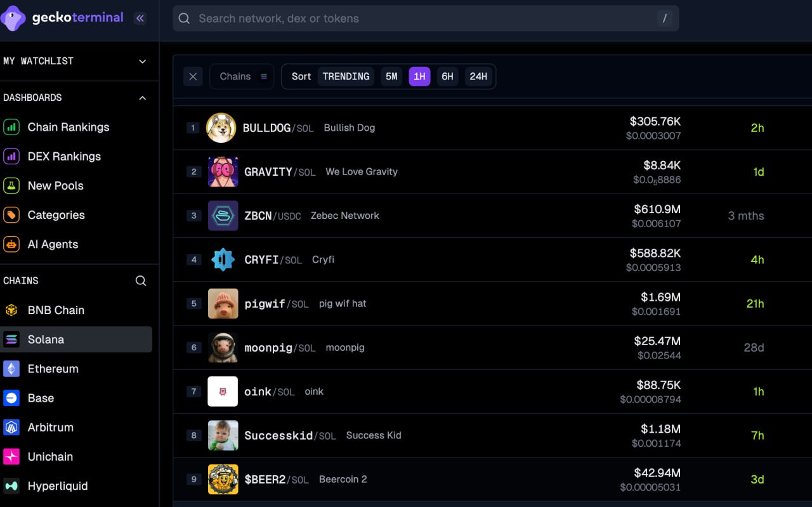
Task: Click the $0.001691 price of pigwif
Action: [x=656, y=312]
